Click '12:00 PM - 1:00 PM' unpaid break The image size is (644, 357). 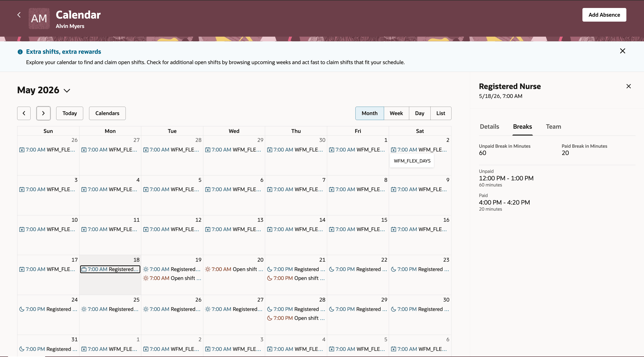pyautogui.click(x=506, y=178)
